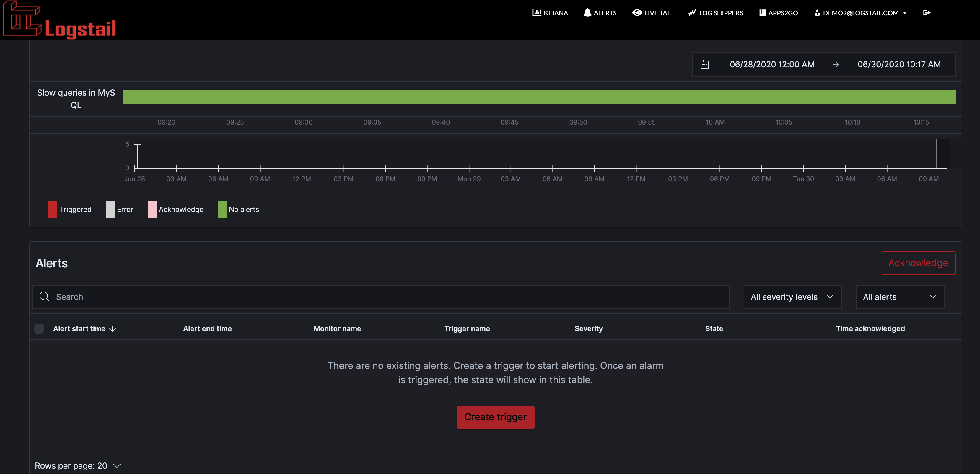The image size is (980, 474).
Task: Click the Logstail logo
Action: 60,20
